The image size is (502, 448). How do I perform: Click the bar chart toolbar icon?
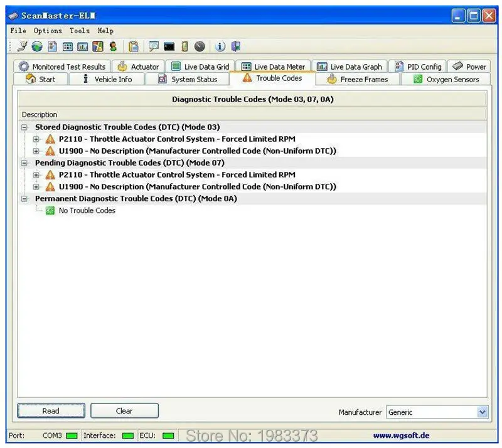click(83, 47)
